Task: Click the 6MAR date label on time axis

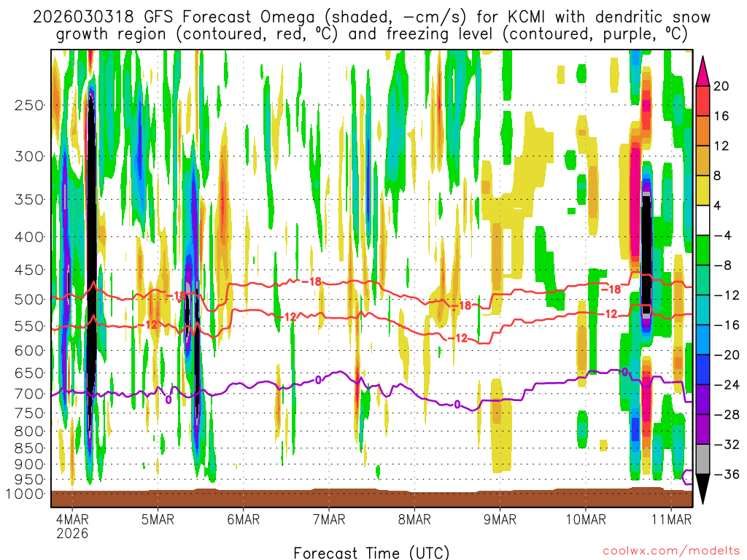Action: coord(243,519)
